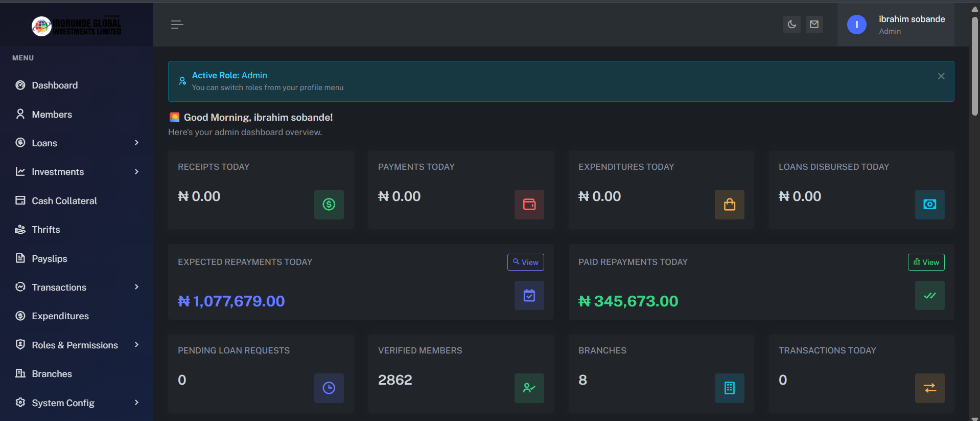Click the Admin role label under the username
Image resolution: width=980 pixels, height=421 pixels.
(x=890, y=31)
